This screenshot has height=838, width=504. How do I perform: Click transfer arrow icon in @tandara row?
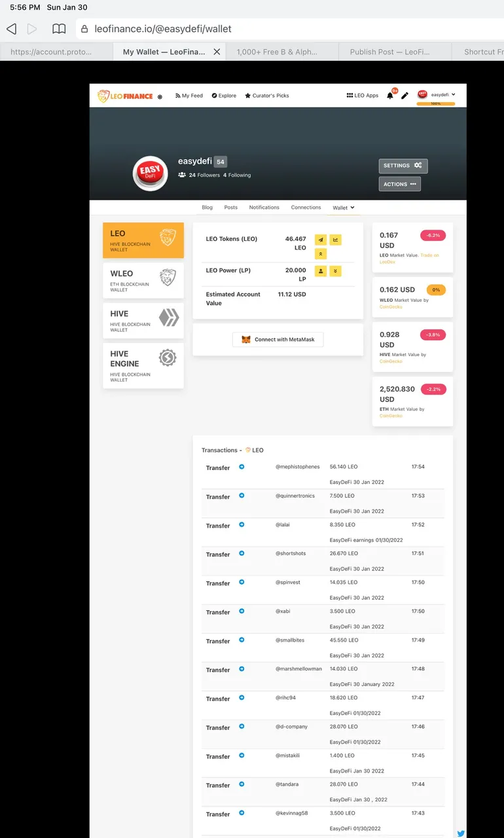(242, 784)
